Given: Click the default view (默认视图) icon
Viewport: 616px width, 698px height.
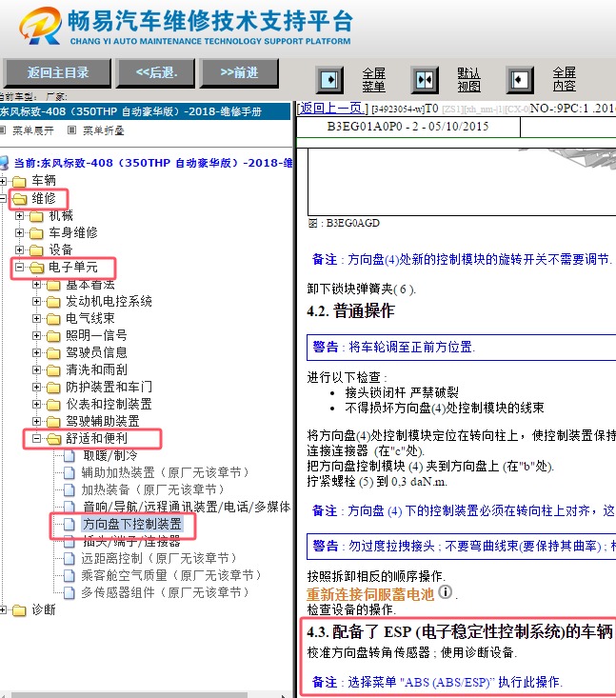Looking at the screenshot, I should click(x=425, y=80).
